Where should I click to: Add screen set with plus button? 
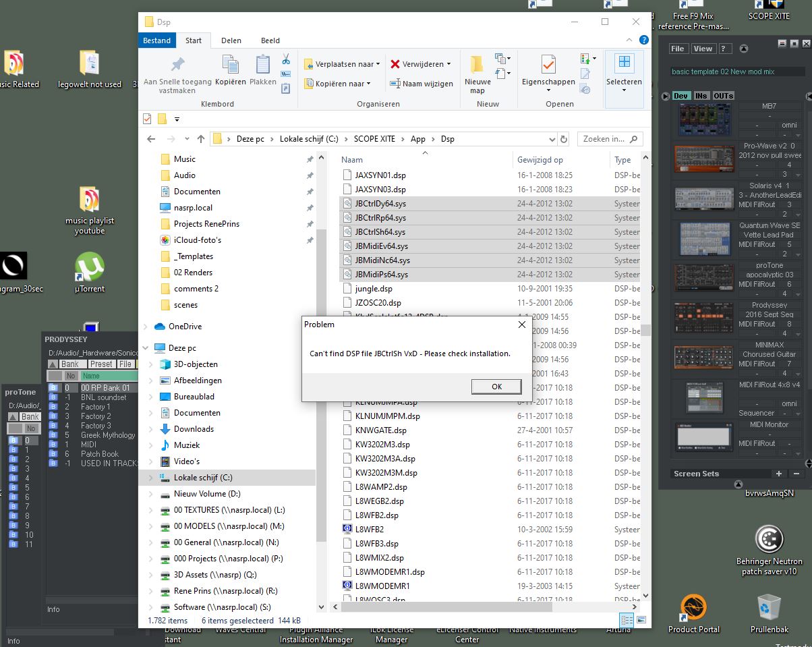click(778, 474)
